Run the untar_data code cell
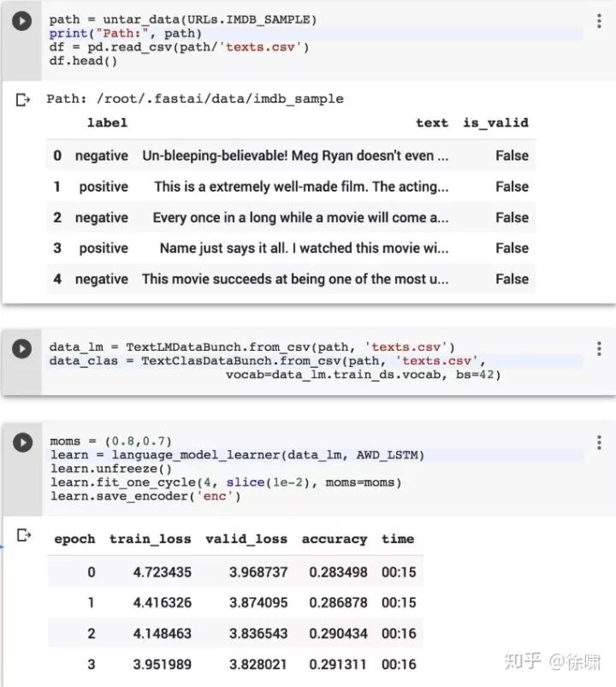This screenshot has height=687, width=616. [x=23, y=21]
